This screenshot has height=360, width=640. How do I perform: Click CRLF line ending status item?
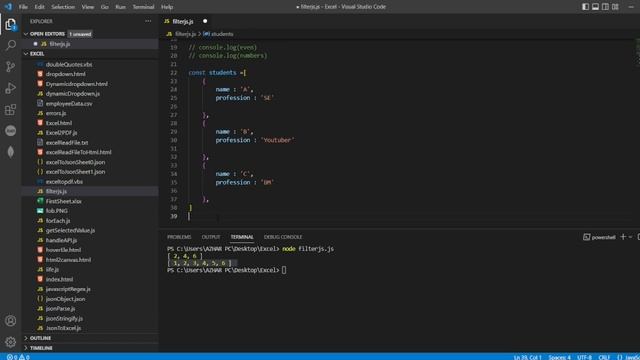coord(604,357)
